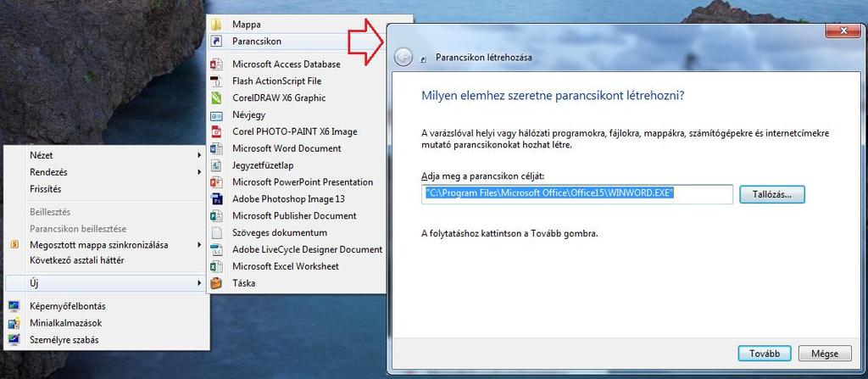Image resolution: width=868 pixels, height=379 pixels.
Task: Expand the Rendezés submenu arrow
Action: [x=199, y=172]
